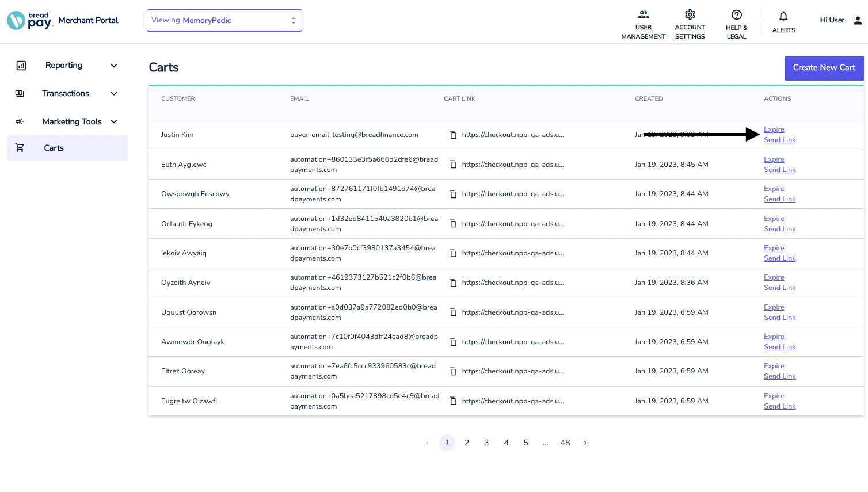
Task: Copy cart link for Owspowgh Eescowv
Action: point(453,194)
